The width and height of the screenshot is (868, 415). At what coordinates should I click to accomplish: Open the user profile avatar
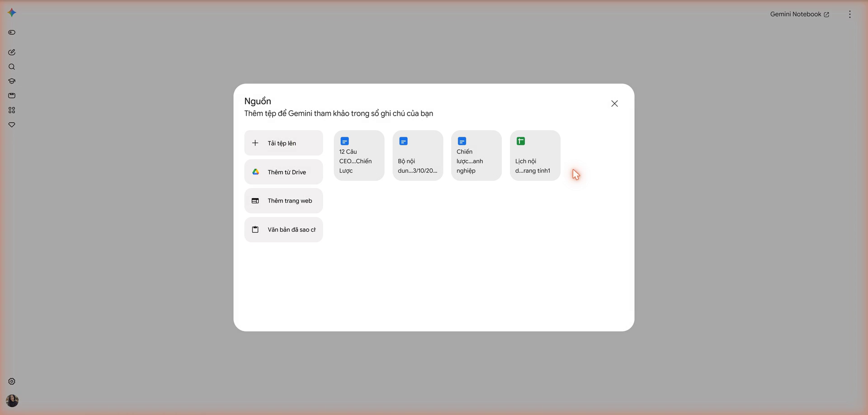(x=12, y=401)
